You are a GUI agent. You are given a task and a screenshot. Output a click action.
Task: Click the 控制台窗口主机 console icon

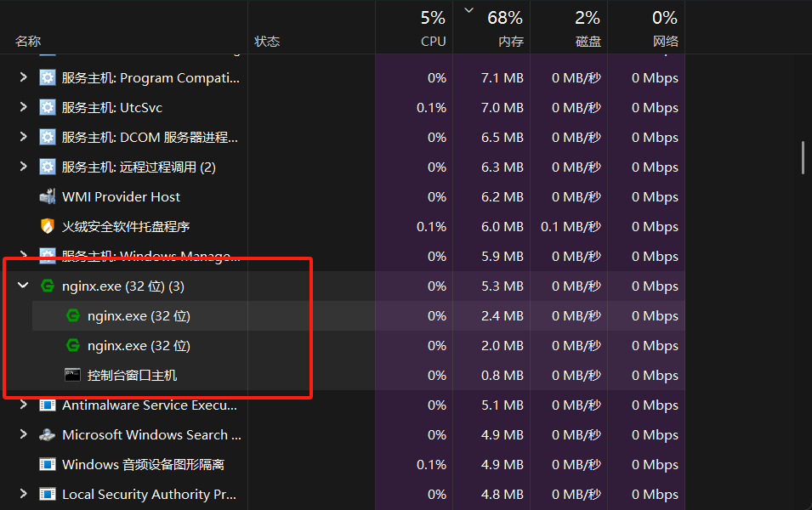72,375
